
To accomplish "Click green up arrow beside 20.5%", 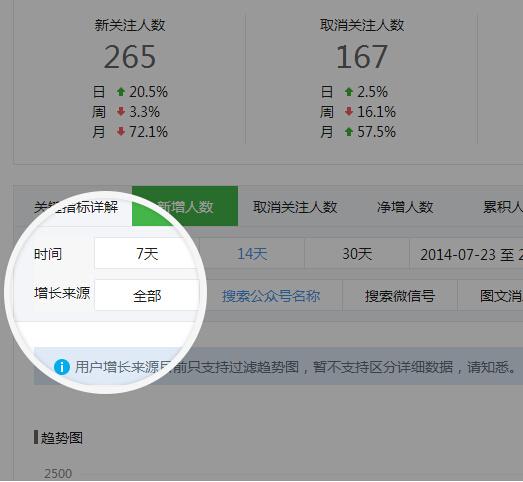I will click(x=121, y=92).
